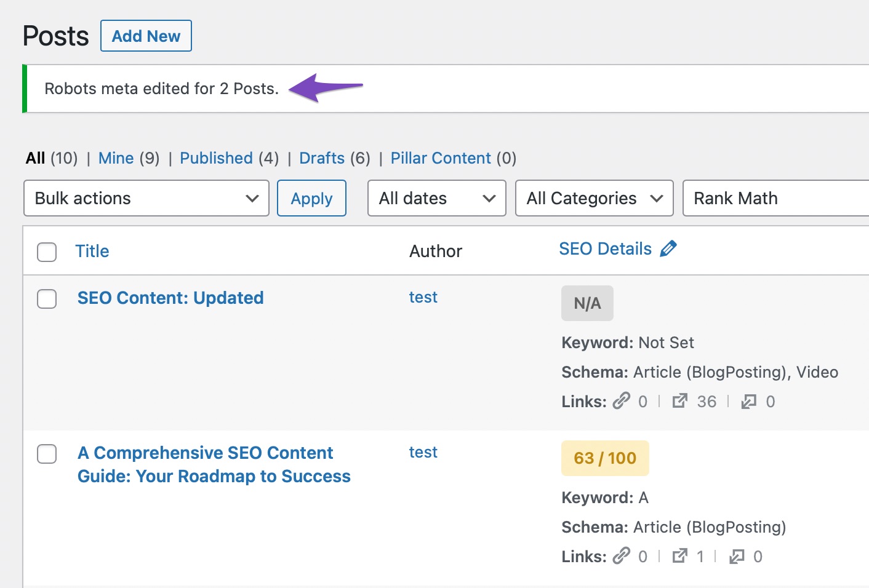Click the Posts page heading
869x588 pixels.
coord(55,36)
